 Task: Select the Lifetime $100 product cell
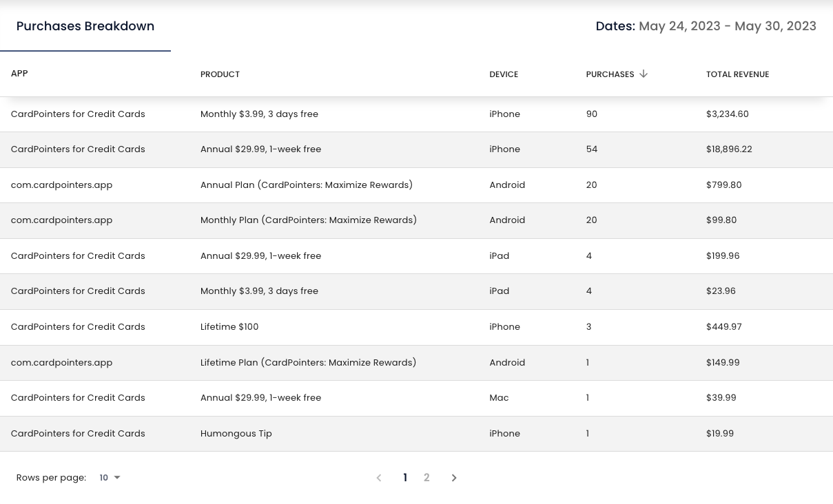(229, 327)
